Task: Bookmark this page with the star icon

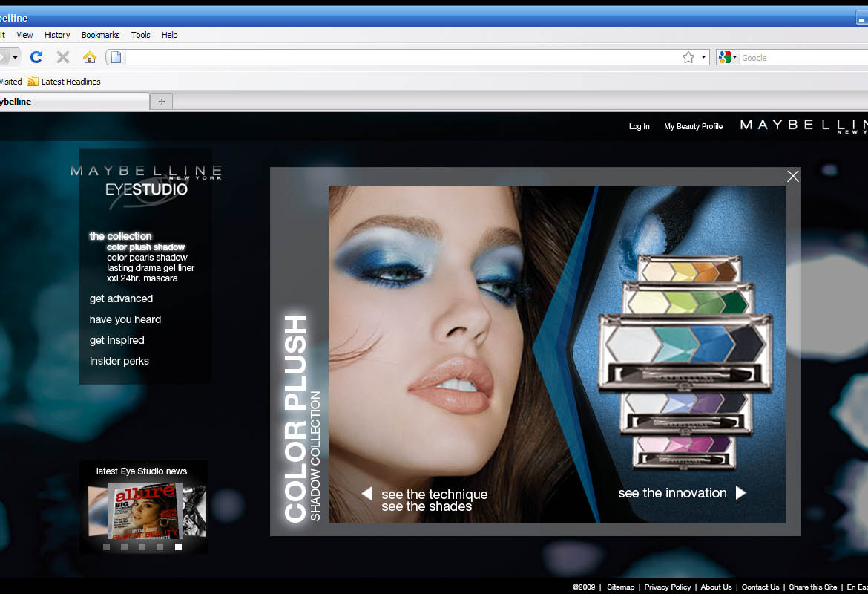Action: (x=688, y=58)
